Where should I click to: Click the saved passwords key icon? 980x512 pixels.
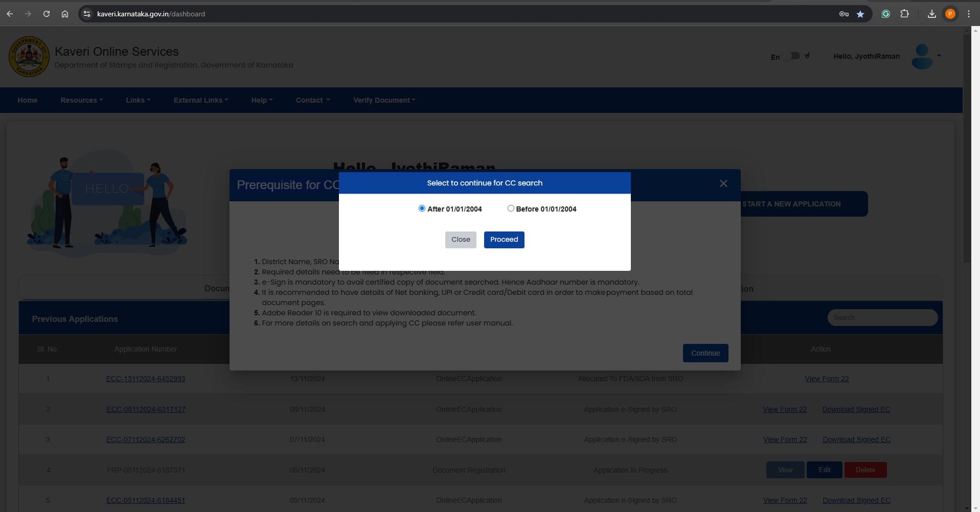click(x=844, y=14)
